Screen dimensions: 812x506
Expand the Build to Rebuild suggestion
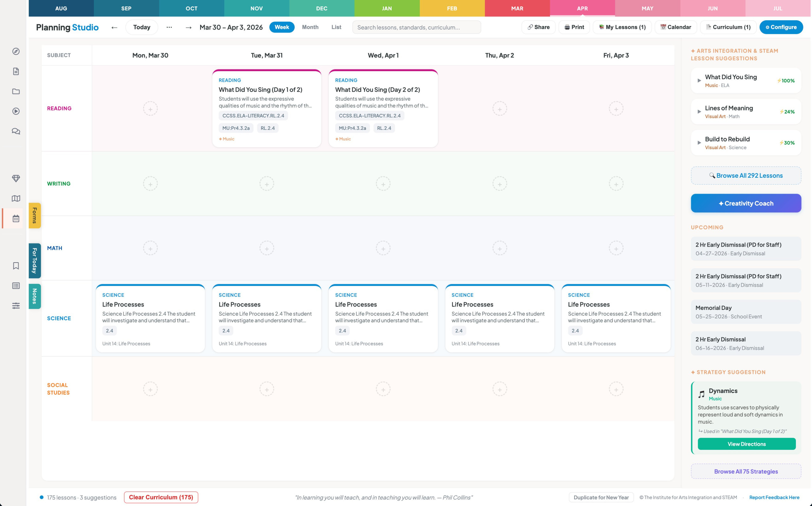[699, 143]
